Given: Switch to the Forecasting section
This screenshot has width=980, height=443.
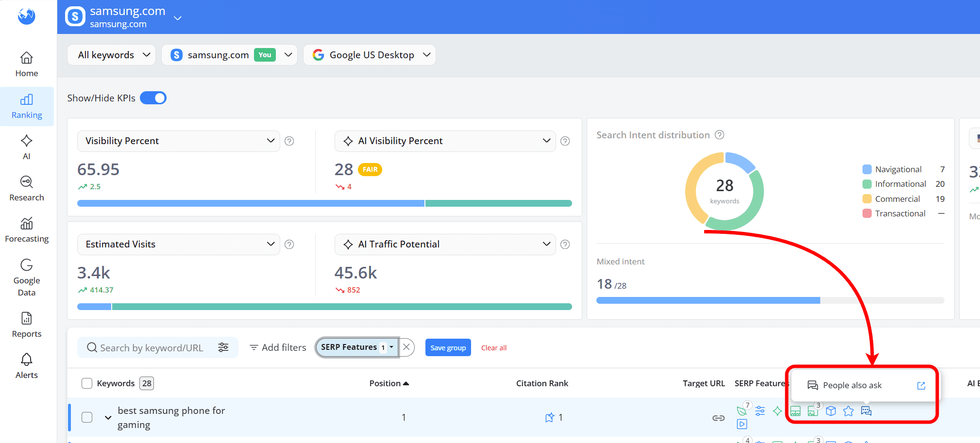Looking at the screenshot, I should pyautogui.click(x=27, y=230).
